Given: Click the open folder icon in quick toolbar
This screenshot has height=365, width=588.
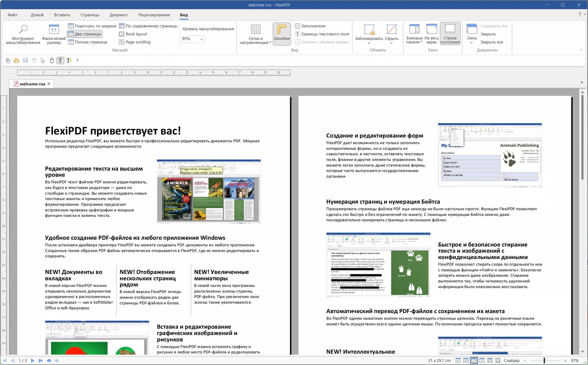Looking at the screenshot, I should [16, 60].
